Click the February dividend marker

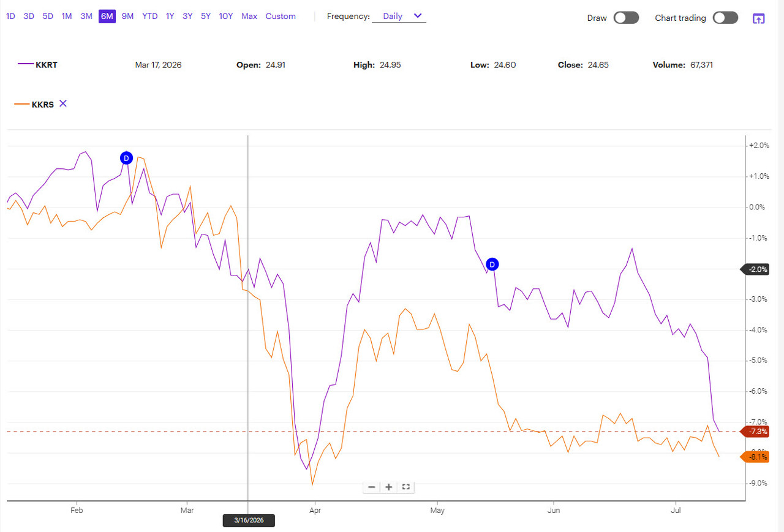(x=126, y=158)
